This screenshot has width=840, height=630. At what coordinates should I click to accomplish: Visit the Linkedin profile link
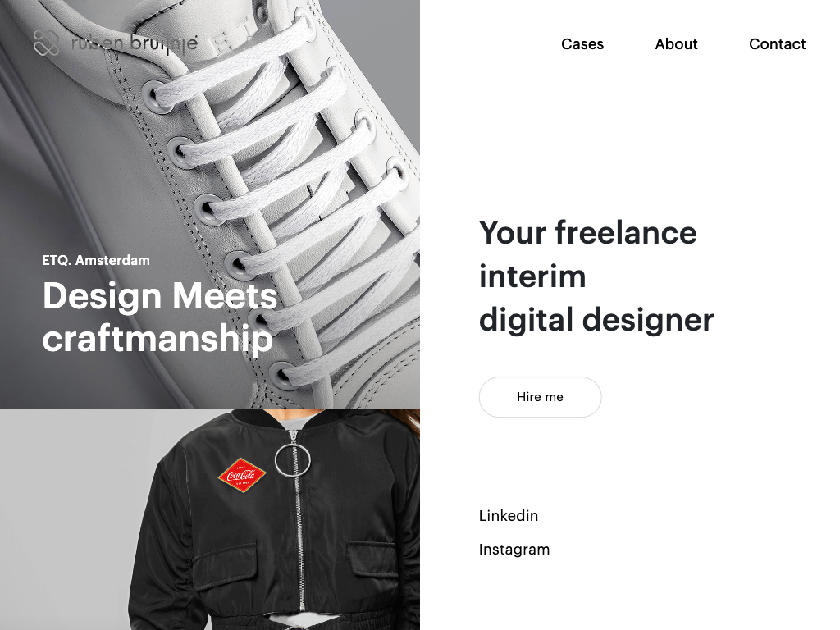[509, 515]
